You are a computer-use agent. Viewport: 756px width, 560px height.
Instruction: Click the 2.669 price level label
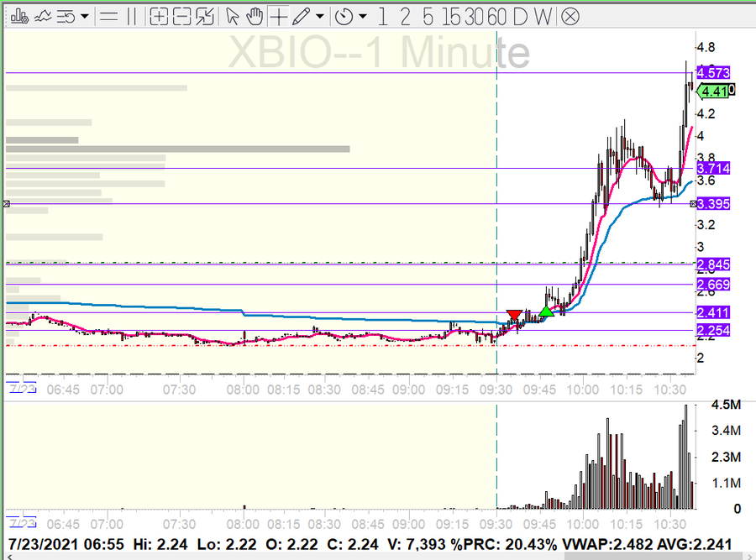pyautogui.click(x=713, y=285)
